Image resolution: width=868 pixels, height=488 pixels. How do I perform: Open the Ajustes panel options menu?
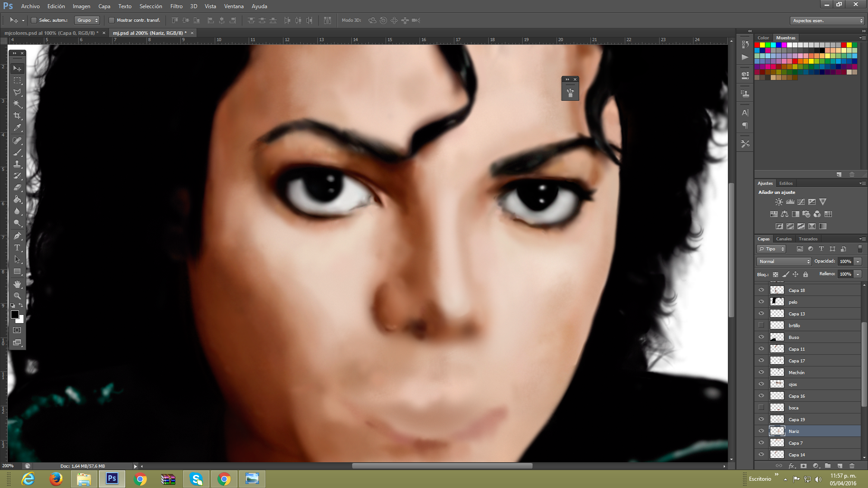(862, 183)
